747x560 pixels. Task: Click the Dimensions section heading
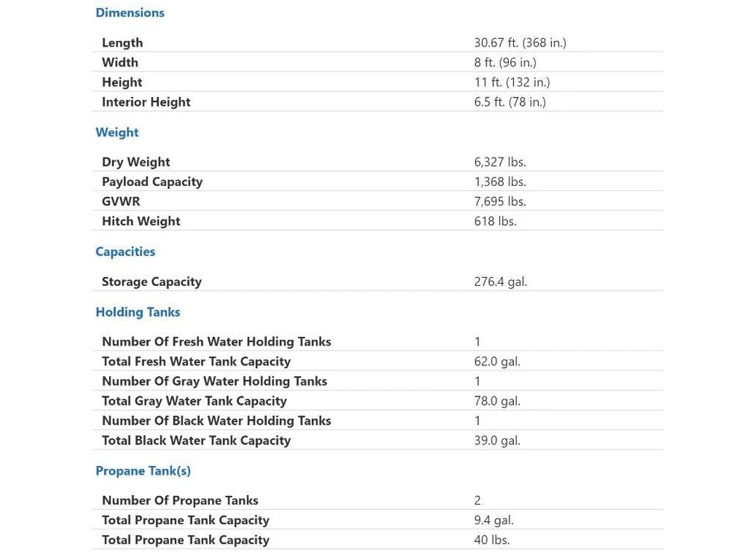(x=130, y=13)
